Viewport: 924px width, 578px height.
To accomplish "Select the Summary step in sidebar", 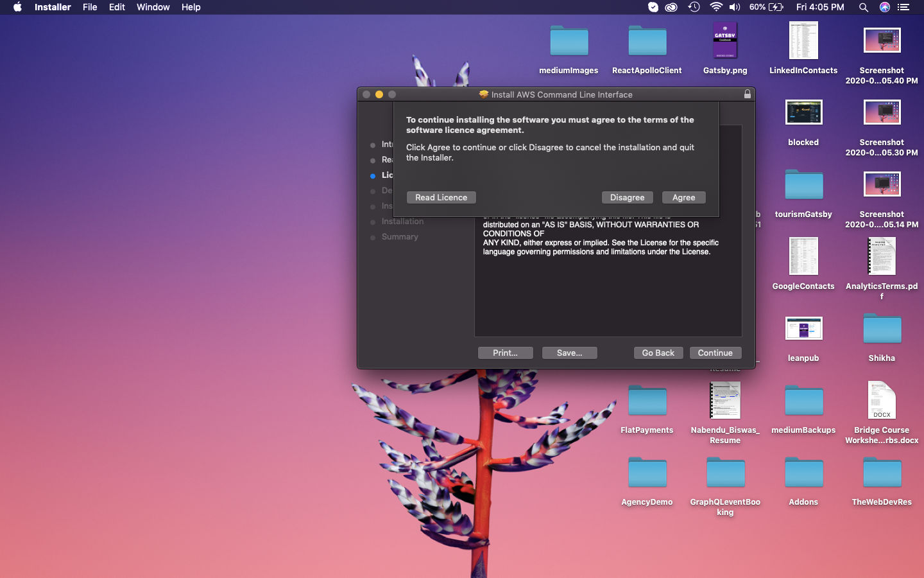I will click(400, 237).
